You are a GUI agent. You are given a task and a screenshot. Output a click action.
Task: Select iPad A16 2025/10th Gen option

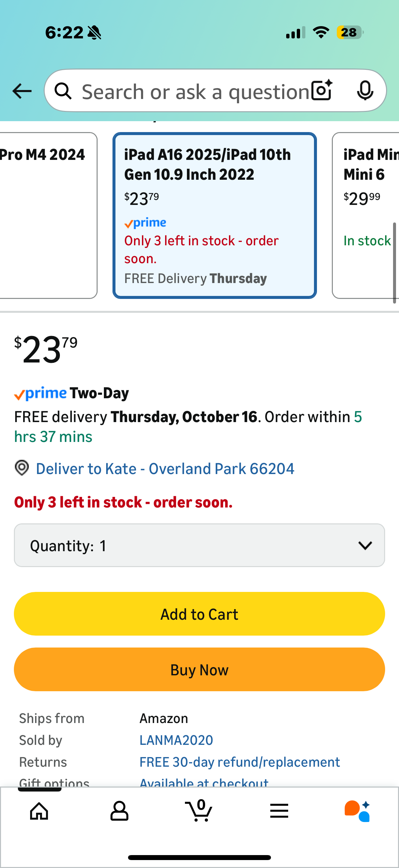click(x=214, y=215)
